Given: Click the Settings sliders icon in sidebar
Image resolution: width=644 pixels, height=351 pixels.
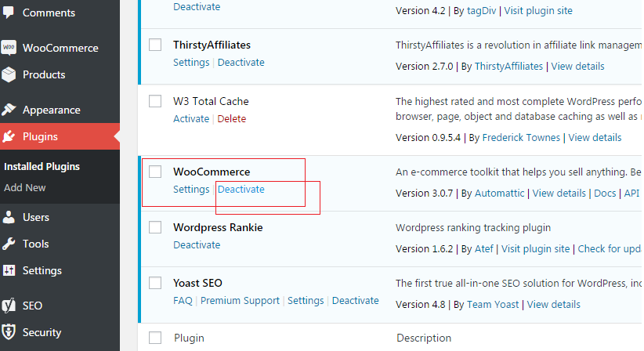Looking at the screenshot, I should coord(9,270).
